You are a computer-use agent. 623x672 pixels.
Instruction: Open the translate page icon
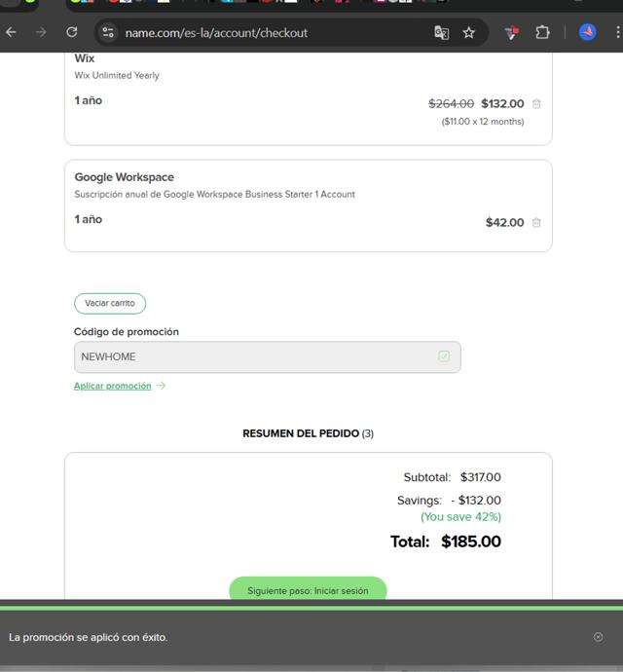441,32
